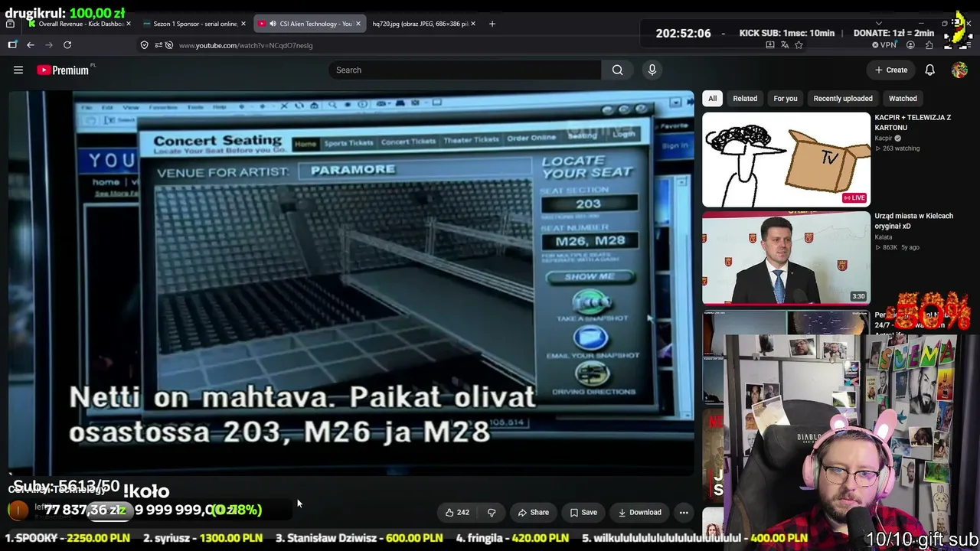Viewport: 980px width, 551px height.
Task: Go back with the browser back arrow
Action: point(31,45)
